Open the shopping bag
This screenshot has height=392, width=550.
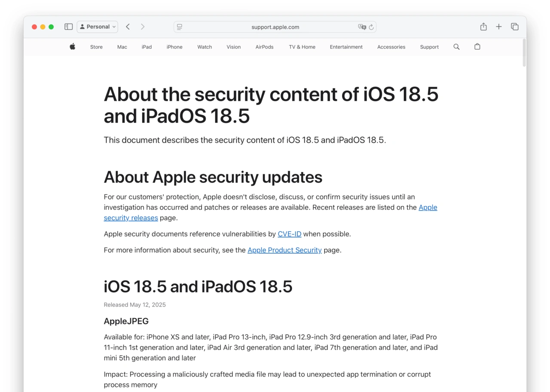477,47
